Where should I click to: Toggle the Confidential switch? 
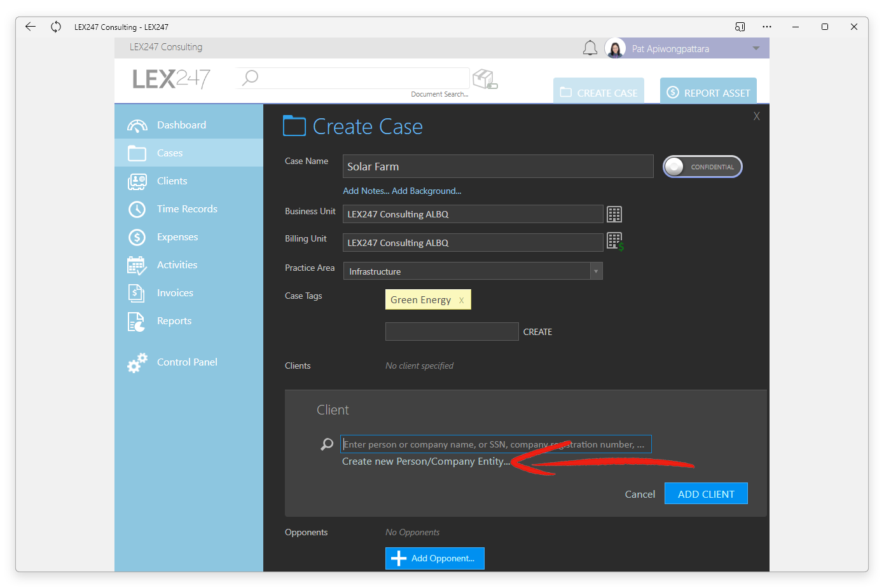[703, 167]
